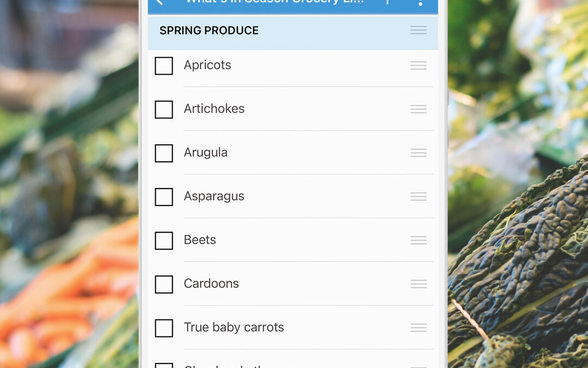This screenshot has height=368, width=588.
Task: Mark Asparagus as done
Action: pyautogui.click(x=164, y=197)
